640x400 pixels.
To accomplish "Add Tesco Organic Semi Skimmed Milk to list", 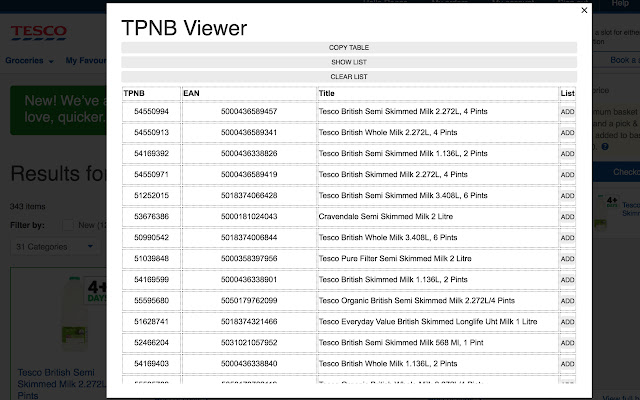I will [567, 301].
